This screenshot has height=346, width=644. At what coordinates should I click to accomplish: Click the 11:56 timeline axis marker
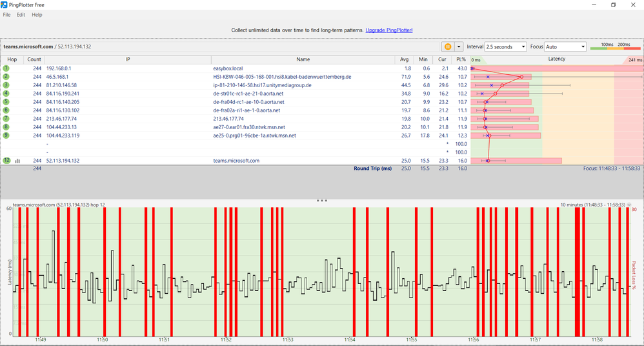tap(473, 340)
